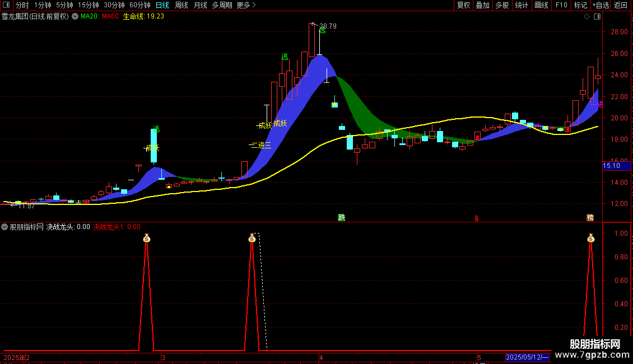Click the second money bag signal icon
The image size is (633, 364).
pyautogui.click(x=252, y=238)
